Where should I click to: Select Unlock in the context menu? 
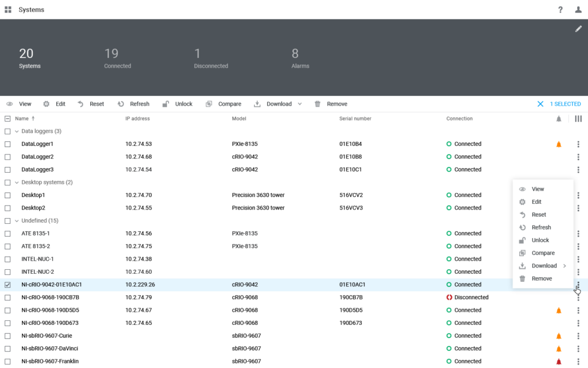coord(543,240)
